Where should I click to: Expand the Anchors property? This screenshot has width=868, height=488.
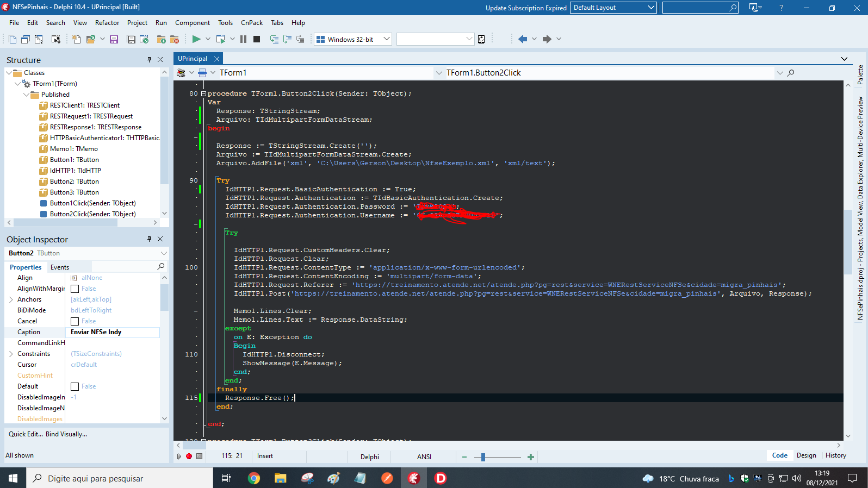(x=11, y=299)
